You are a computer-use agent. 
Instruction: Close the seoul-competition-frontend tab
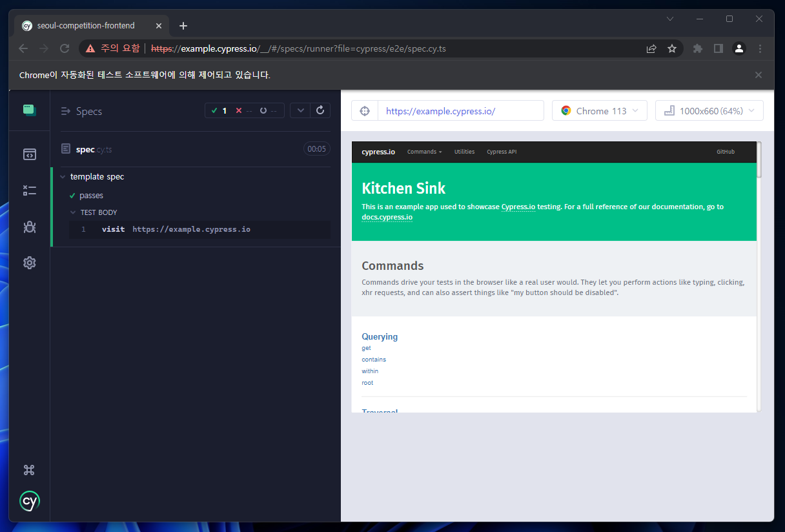pyautogui.click(x=159, y=26)
